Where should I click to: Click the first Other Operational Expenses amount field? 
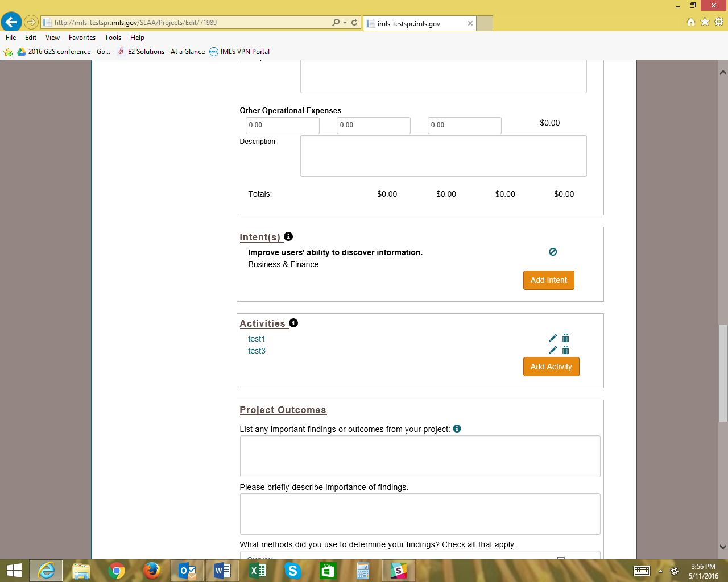[x=283, y=126]
